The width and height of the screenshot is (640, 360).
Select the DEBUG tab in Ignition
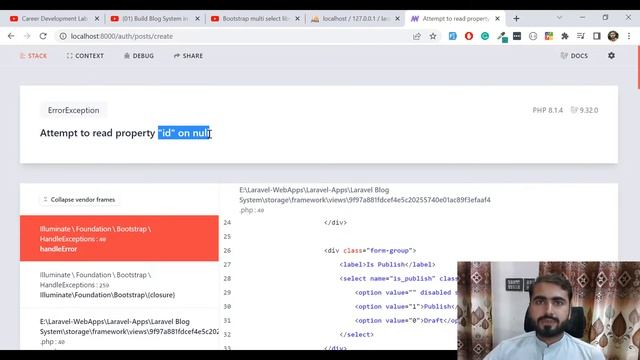tap(139, 56)
